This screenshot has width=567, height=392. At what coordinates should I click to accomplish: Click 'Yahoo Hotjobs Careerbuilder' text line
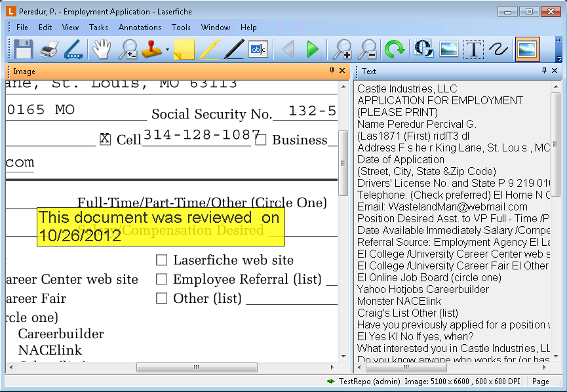pos(423,289)
